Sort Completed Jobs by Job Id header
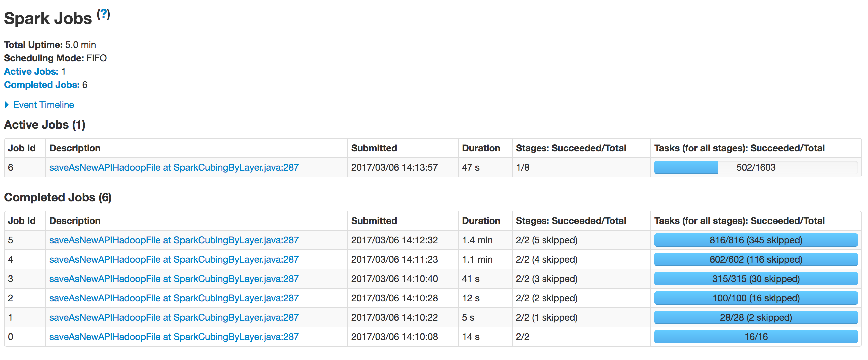This screenshot has width=868, height=360. click(x=22, y=221)
